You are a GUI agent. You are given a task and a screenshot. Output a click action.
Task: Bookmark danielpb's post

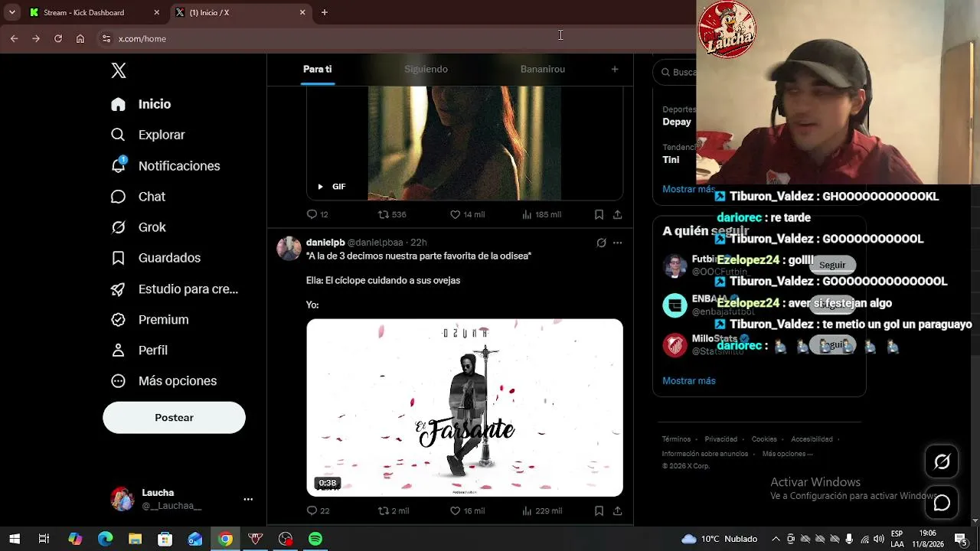[599, 510]
